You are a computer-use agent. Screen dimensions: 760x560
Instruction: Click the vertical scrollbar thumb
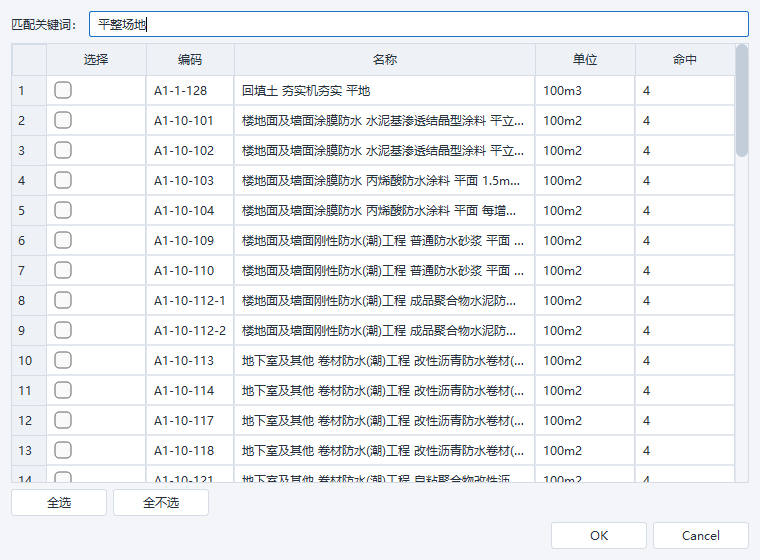742,101
